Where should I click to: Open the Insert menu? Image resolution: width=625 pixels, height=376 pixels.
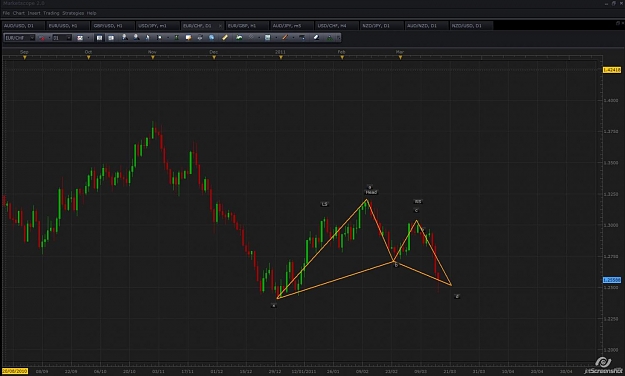click(34, 13)
